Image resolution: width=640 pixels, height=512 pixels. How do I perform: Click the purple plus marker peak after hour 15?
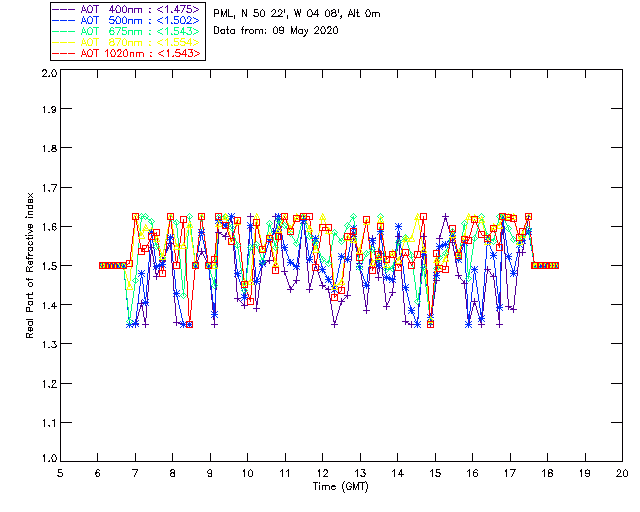coord(445,216)
